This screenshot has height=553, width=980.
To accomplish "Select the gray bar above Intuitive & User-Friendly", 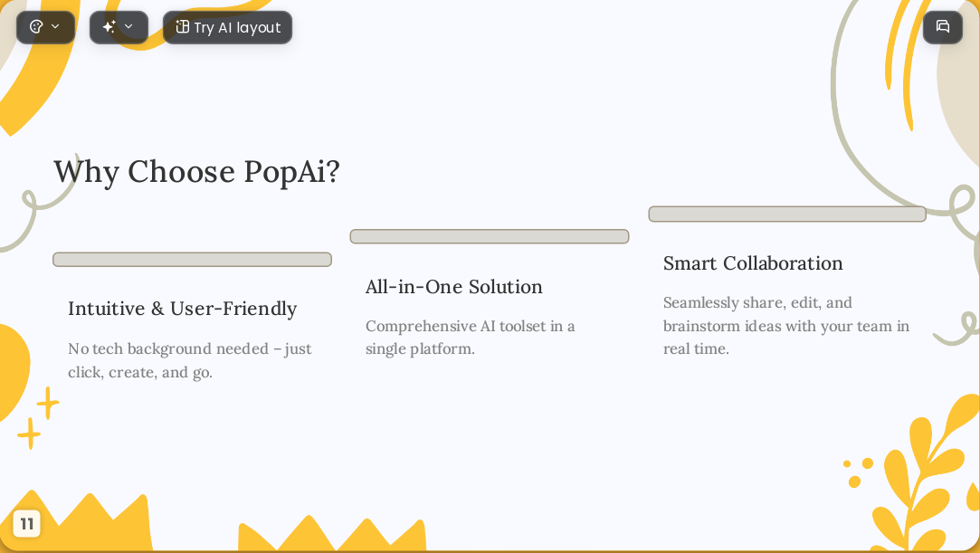I will 192,260.
